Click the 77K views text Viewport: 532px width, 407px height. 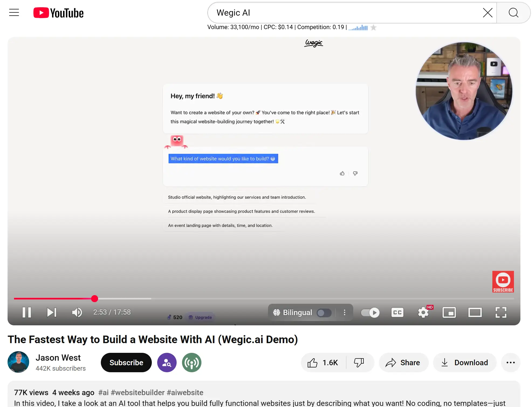click(x=31, y=392)
